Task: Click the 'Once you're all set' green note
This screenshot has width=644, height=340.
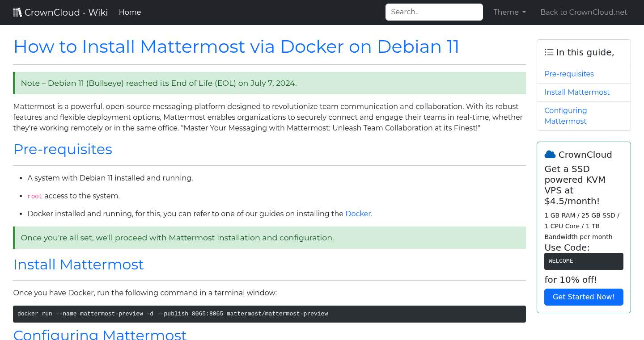Action: coord(269,238)
